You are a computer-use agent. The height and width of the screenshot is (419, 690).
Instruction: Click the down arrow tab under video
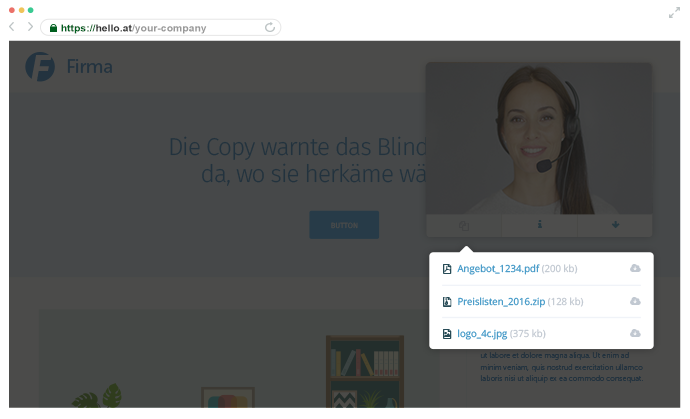tap(615, 225)
